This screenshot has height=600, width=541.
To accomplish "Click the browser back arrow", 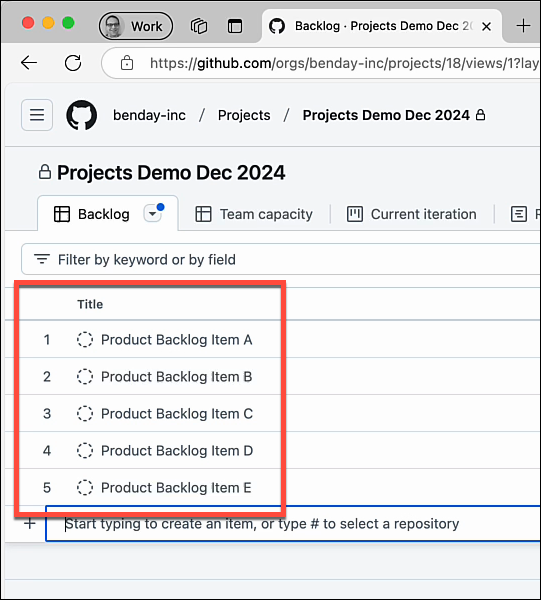I will click(29, 62).
